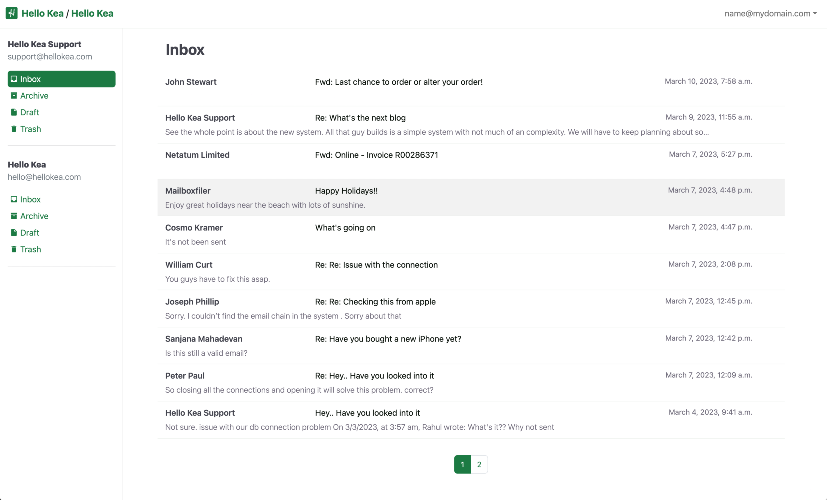Open John Stewart's forwarded order email
This screenshot has height=500, width=827.
tap(471, 88)
